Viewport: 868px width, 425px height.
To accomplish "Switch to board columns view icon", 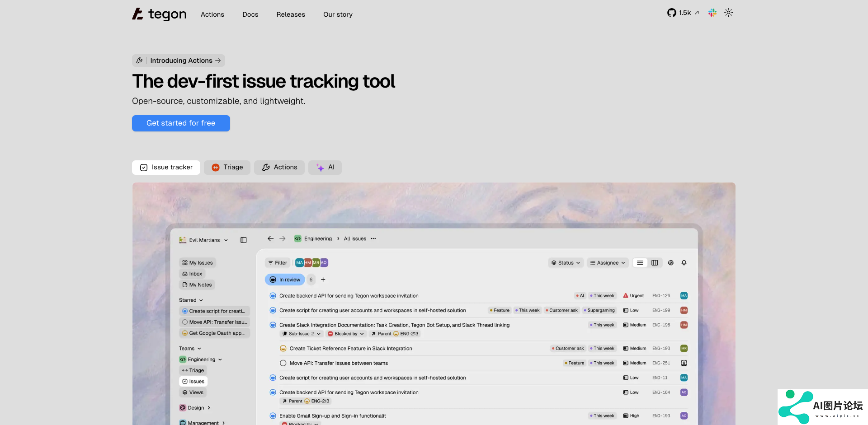I will tap(655, 262).
